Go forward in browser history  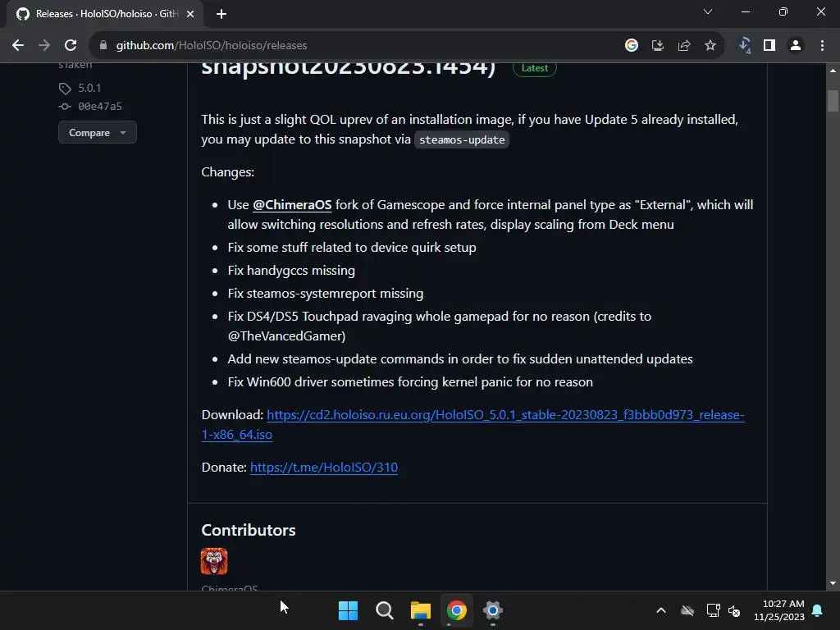pos(44,46)
